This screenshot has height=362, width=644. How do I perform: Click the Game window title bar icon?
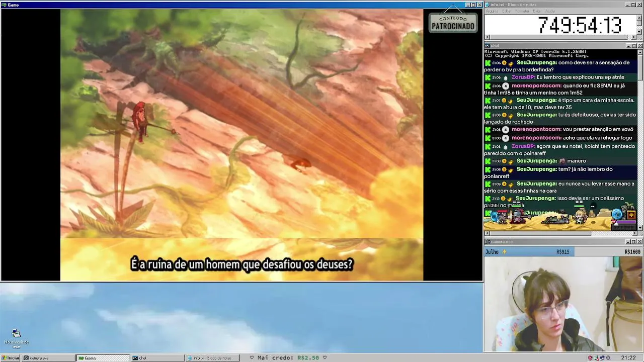point(4,5)
